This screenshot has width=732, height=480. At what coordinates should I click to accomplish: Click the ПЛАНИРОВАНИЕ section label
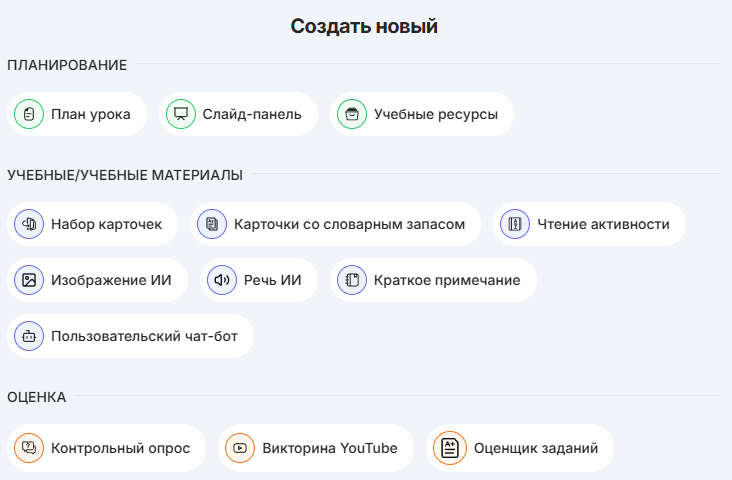[x=67, y=65]
